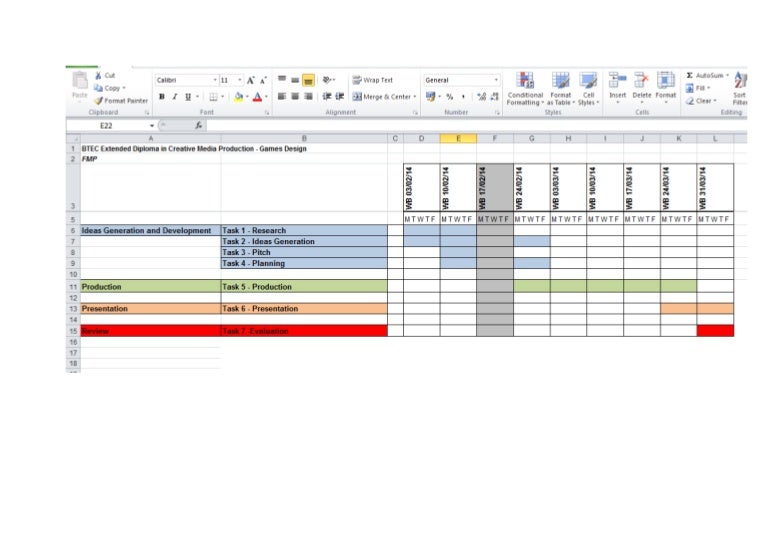
Task: Select row 11 header
Action: pos(73,287)
